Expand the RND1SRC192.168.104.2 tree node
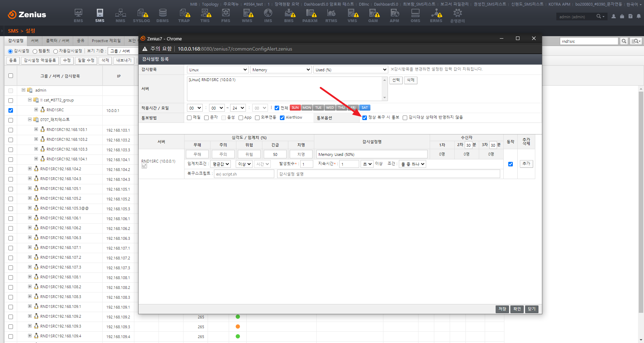 pyautogui.click(x=30, y=169)
